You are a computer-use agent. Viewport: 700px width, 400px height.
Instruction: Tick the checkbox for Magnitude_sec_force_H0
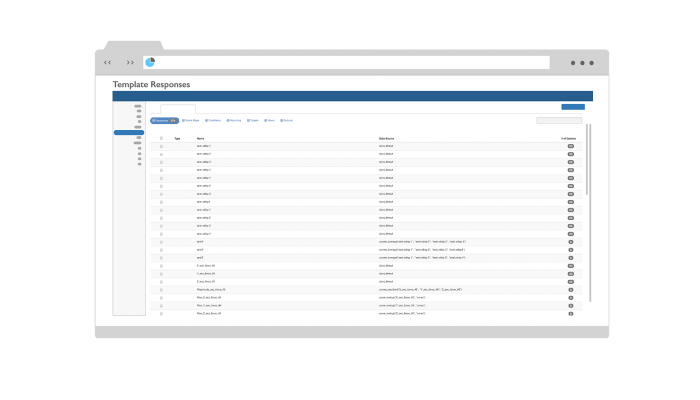161,290
